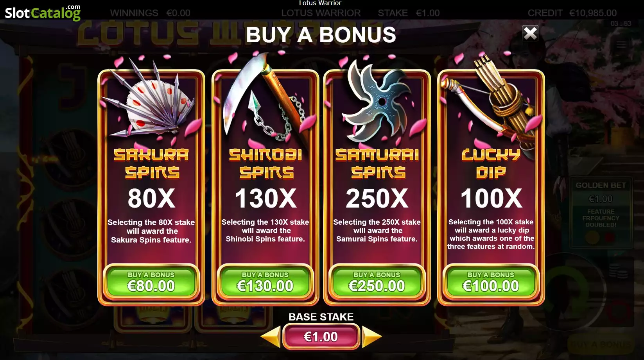This screenshot has height=360, width=644.
Task: Increase base stake with right gold arrow
Action: tap(371, 337)
